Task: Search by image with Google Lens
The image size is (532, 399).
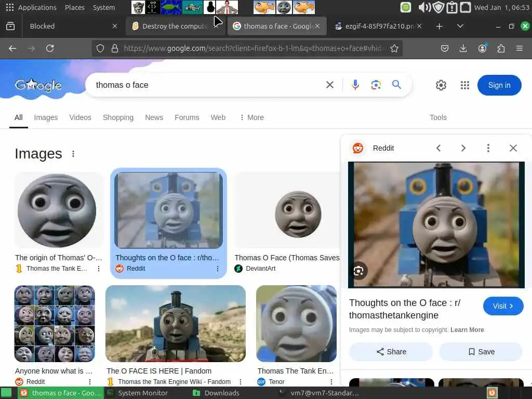Action: point(376,85)
